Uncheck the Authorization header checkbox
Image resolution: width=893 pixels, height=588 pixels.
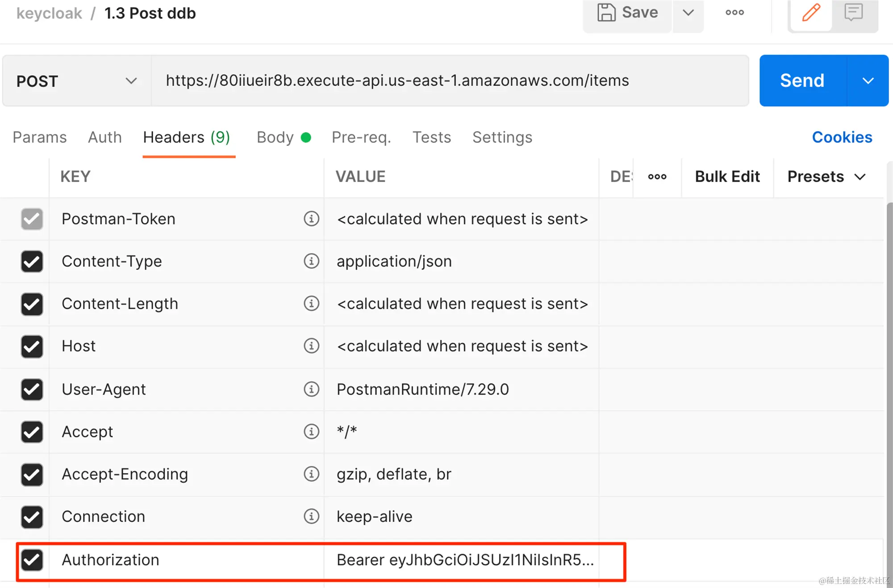(32, 559)
